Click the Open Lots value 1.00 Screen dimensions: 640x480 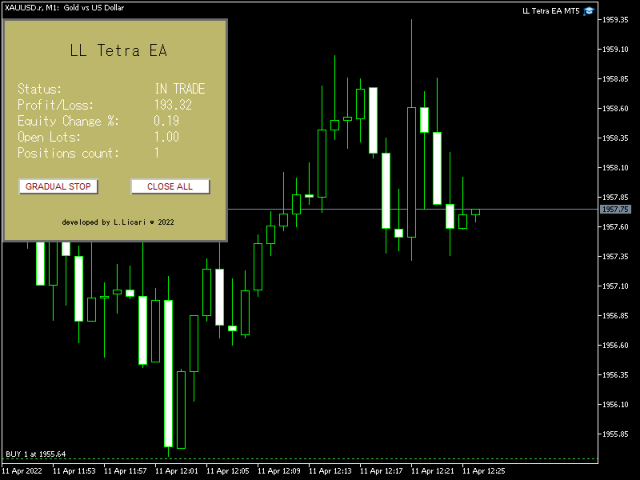(167, 137)
